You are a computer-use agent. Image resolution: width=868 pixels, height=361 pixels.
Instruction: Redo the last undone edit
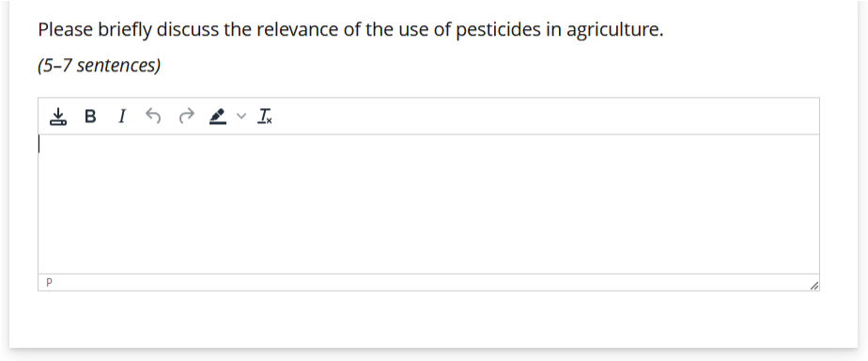[187, 117]
